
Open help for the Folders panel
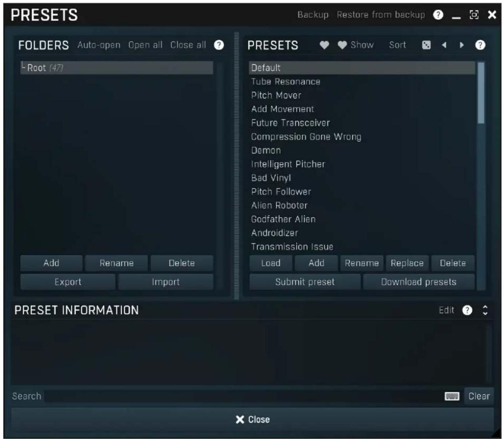pos(219,45)
